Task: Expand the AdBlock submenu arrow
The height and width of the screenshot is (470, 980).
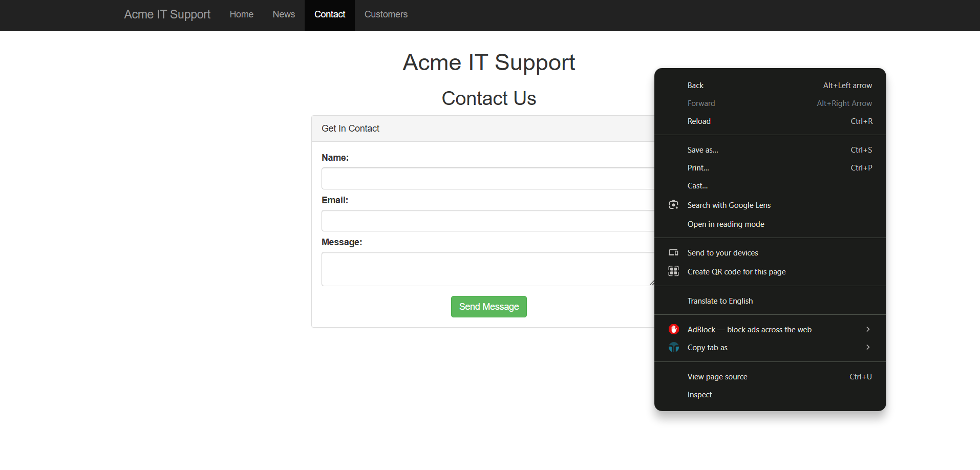Action: 867,329
